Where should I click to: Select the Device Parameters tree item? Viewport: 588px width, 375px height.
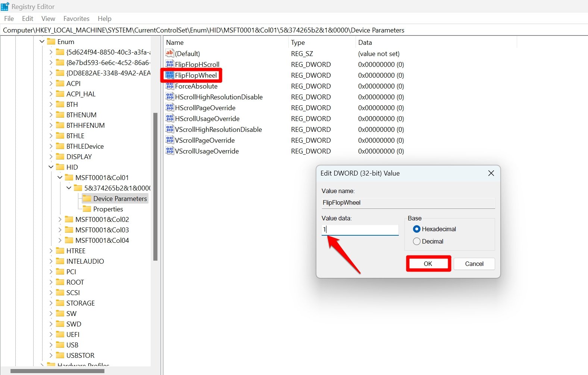click(120, 198)
